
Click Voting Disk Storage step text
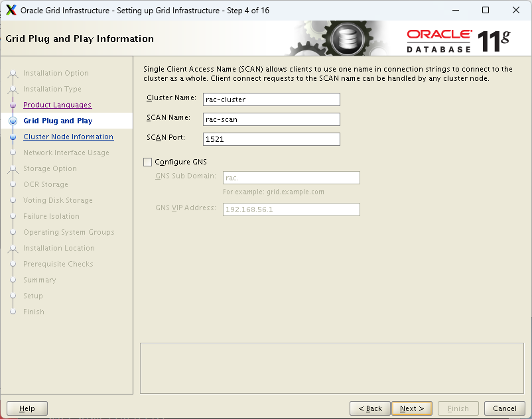(x=58, y=200)
